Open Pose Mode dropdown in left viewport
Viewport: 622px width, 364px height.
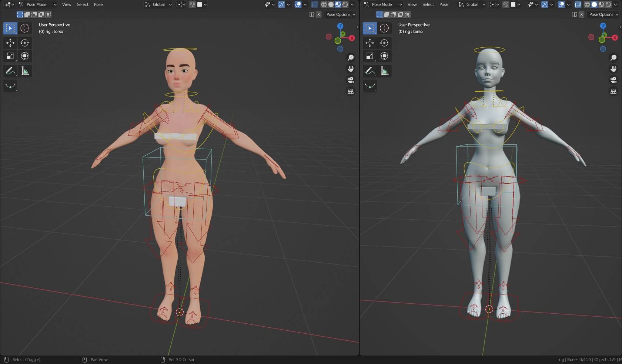[37, 4]
